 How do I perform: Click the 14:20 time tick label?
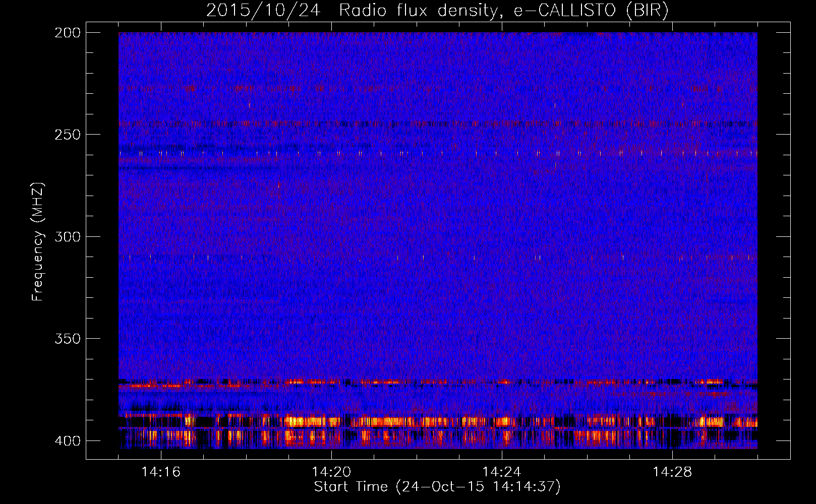tap(331, 472)
